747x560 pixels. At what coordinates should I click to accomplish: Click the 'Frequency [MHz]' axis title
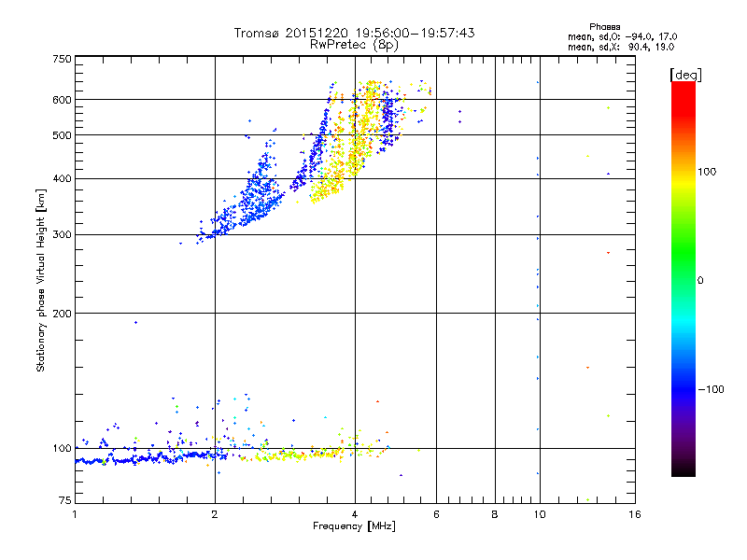click(x=354, y=526)
